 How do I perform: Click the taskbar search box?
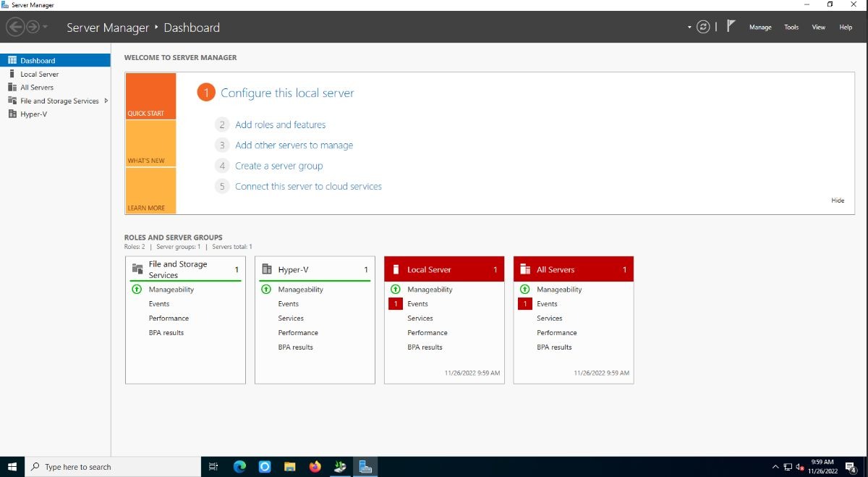(113, 467)
